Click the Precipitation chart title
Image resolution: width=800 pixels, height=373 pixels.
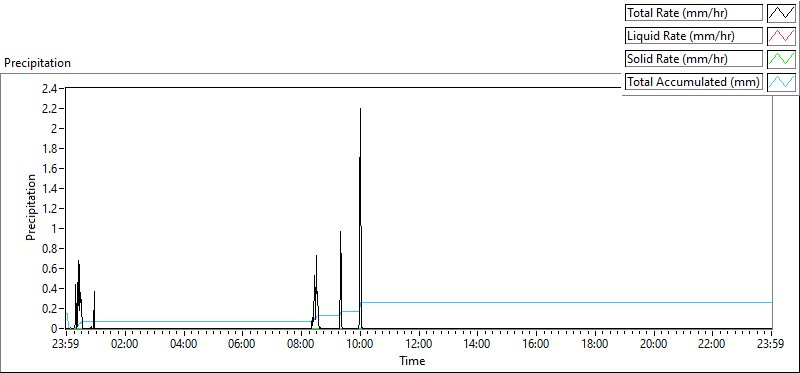tap(37, 63)
